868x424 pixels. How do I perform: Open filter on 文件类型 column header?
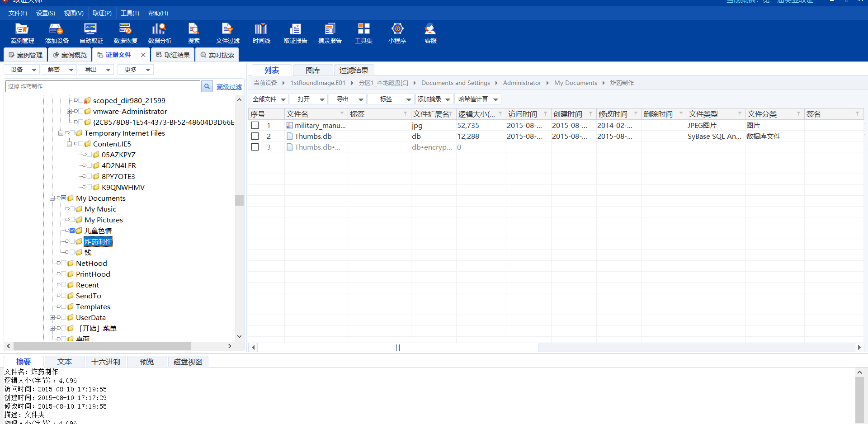pyautogui.click(x=740, y=114)
